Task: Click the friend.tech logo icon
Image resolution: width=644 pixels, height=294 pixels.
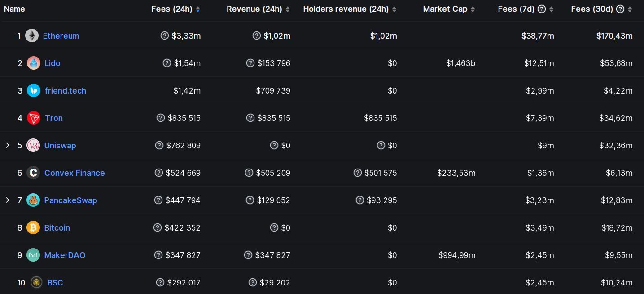Action: [34, 91]
